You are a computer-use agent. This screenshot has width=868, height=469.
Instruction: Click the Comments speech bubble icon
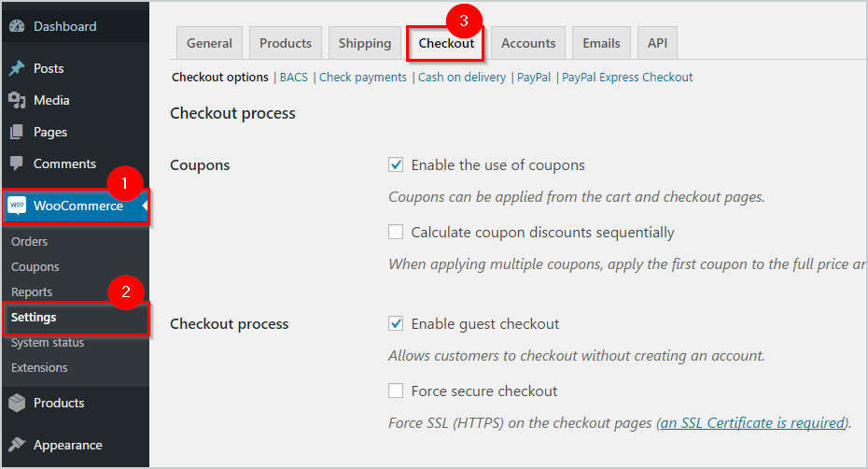pyautogui.click(x=17, y=163)
